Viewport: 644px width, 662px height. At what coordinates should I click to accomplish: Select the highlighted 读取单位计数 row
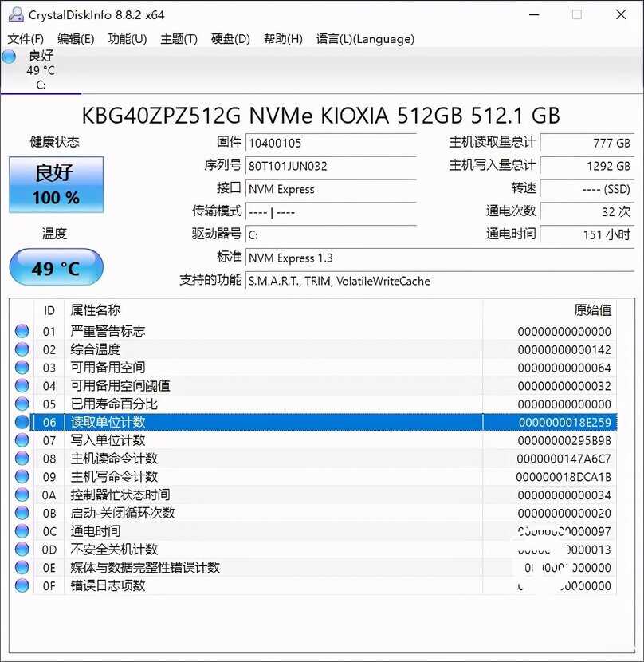(313, 422)
